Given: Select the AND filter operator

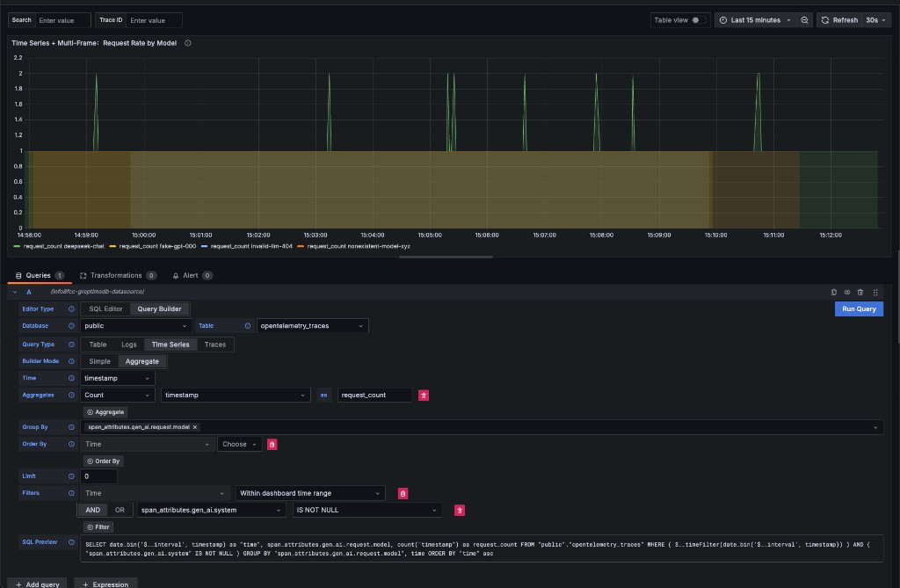Looking at the screenshot, I should click(x=93, y=510).
